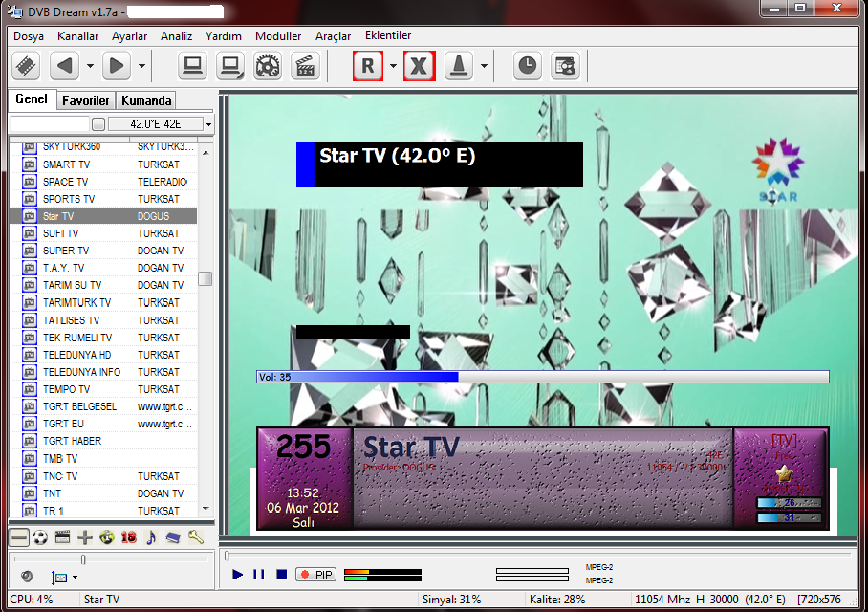Click the first monitor display icon
Screen dimensions: 868x612
coord(193,66)
